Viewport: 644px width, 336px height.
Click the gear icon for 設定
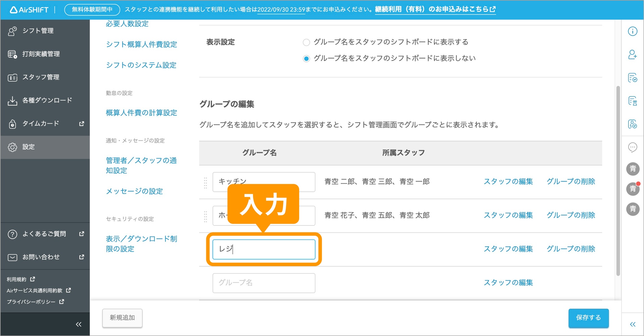click(x=12, y=147)
